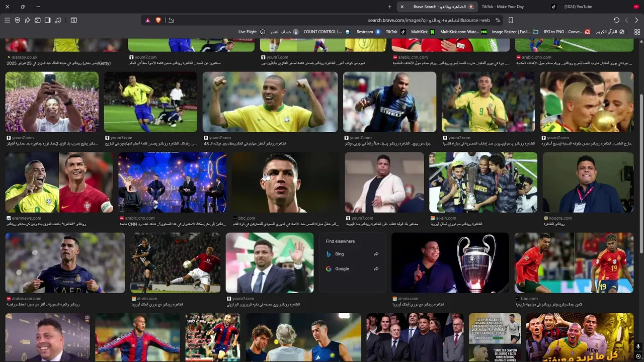Switch to TikTok - Make Your Day tab
The width and height of the screenshot is (644, 362).
(x=518, y=7)
